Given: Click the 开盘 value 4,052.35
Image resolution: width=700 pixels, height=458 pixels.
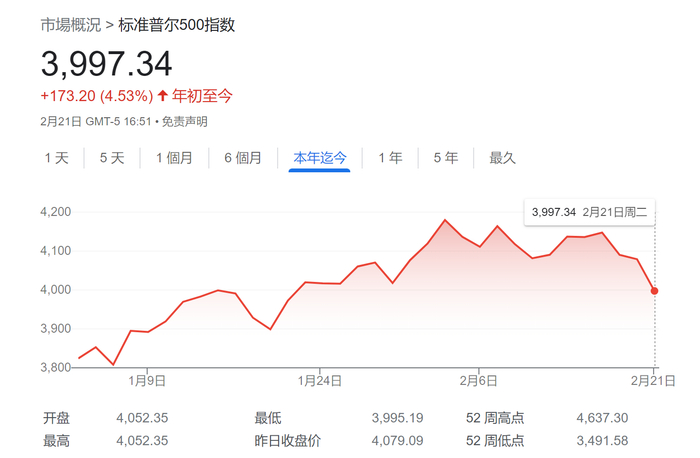Looking at the screenshot, I should [x=142, y=418].
